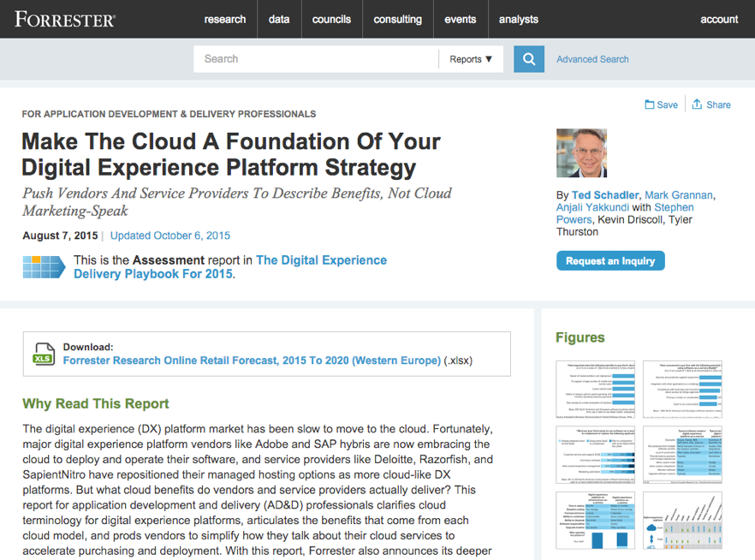Open the first figure thumbnail in top row

596,389
